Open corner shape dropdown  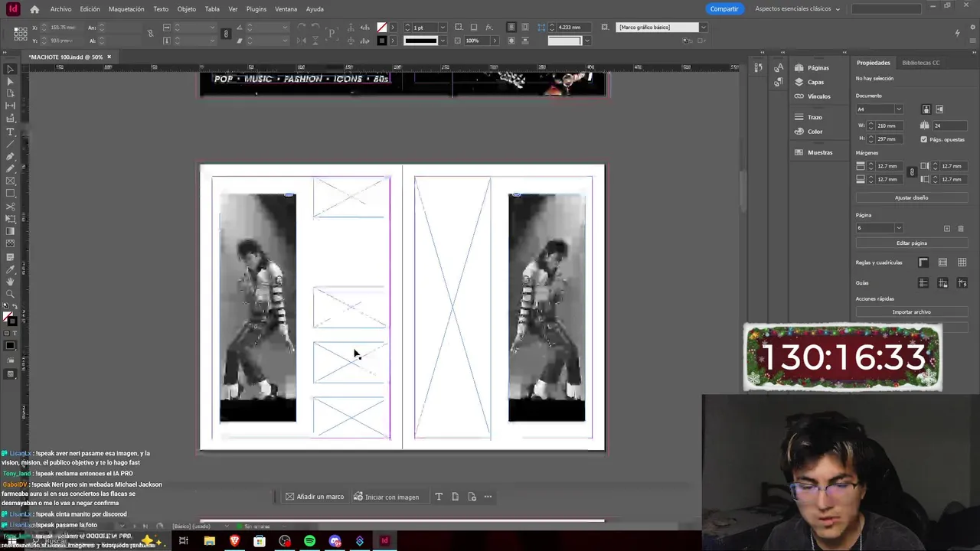[586, 41]
